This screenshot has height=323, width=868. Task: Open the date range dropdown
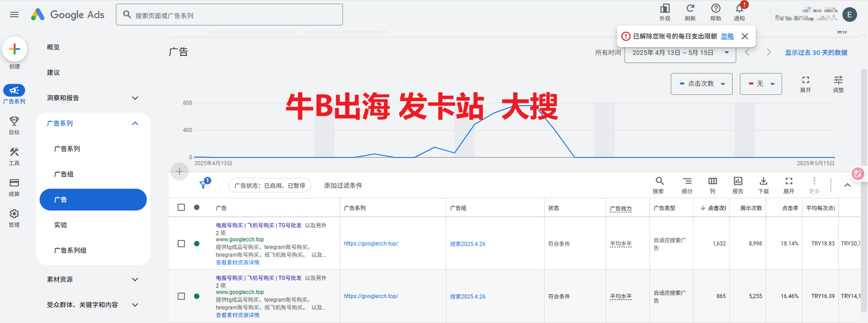point(680,53)
